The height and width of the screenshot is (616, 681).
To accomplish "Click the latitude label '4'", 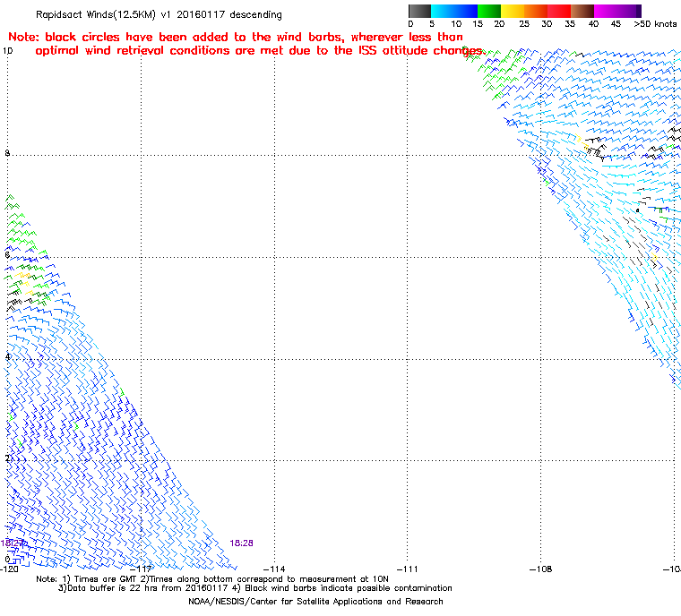I will pyautogui.click(x=6, y=357).
